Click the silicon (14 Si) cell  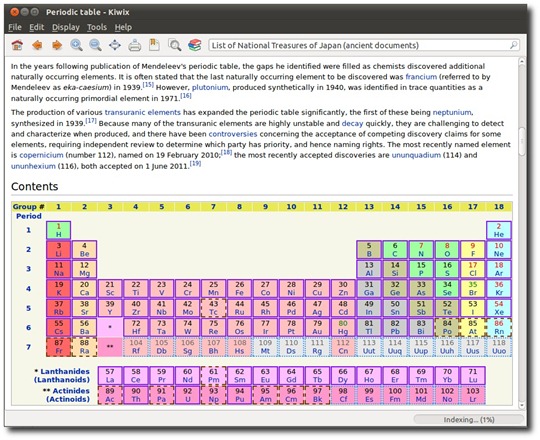(395, 269)
